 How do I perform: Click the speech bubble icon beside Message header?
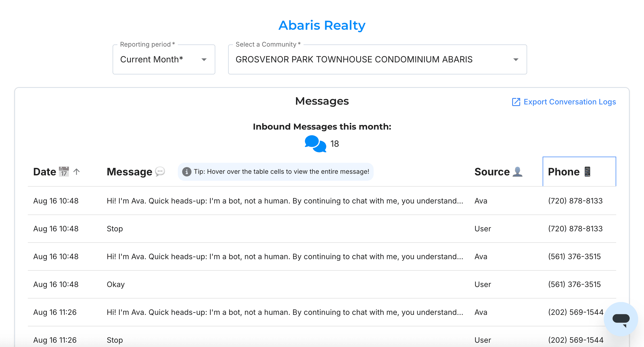pos(160,171)
